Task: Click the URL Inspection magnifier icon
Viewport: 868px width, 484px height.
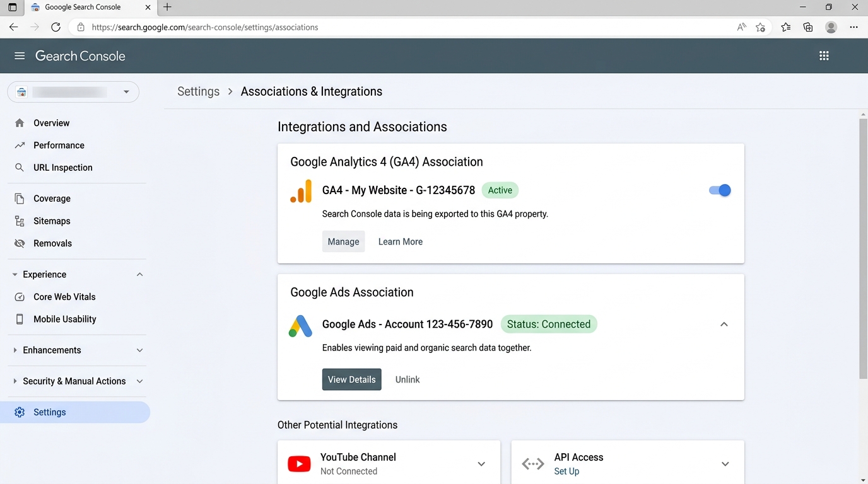Action: (20, 168)
